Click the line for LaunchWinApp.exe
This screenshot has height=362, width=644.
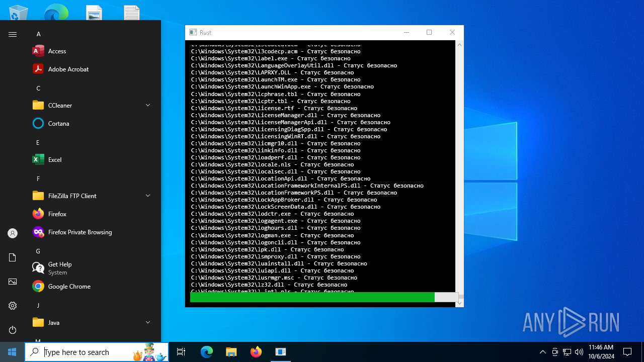point(282,86)
